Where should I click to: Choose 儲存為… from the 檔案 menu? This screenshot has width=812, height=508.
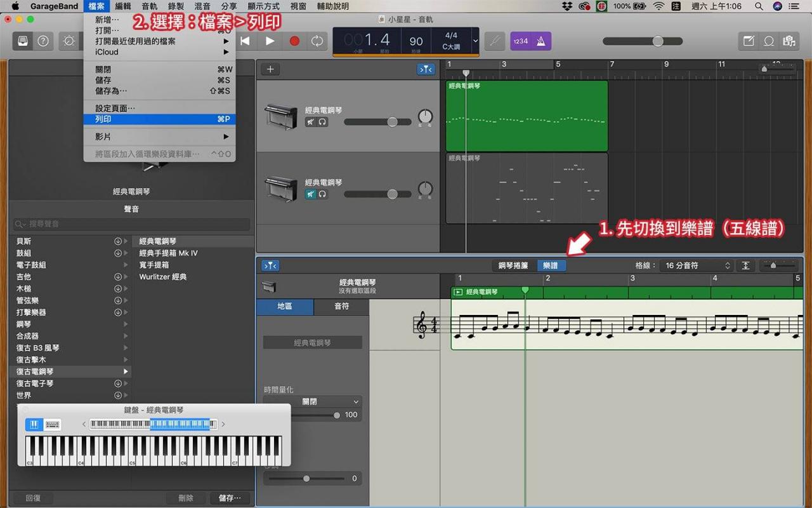[159, 91]
